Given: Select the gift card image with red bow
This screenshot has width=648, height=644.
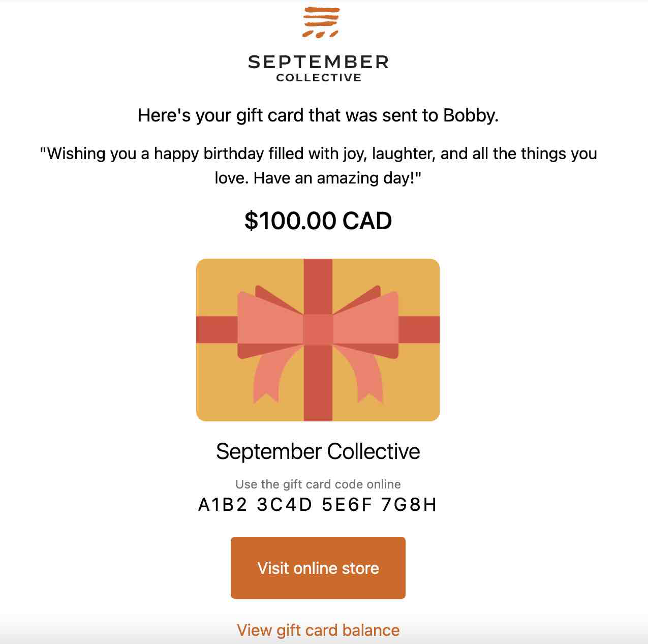Looking at the screenshot, I should point(318,340).
